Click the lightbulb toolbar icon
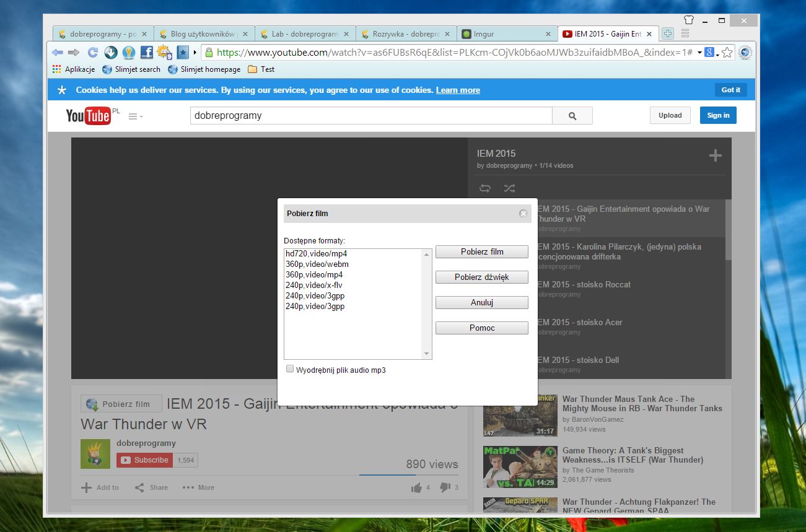The height and width of the screenshot is (532, 806). click(129, 53)
